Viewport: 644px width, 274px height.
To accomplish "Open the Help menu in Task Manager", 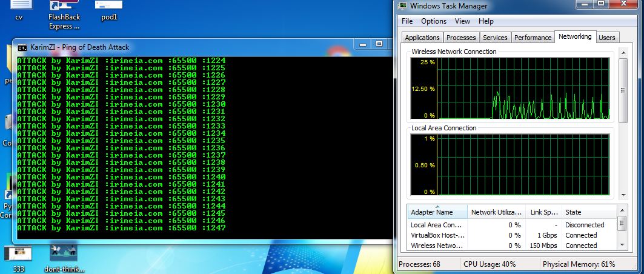I will click(x=486, y=21).
